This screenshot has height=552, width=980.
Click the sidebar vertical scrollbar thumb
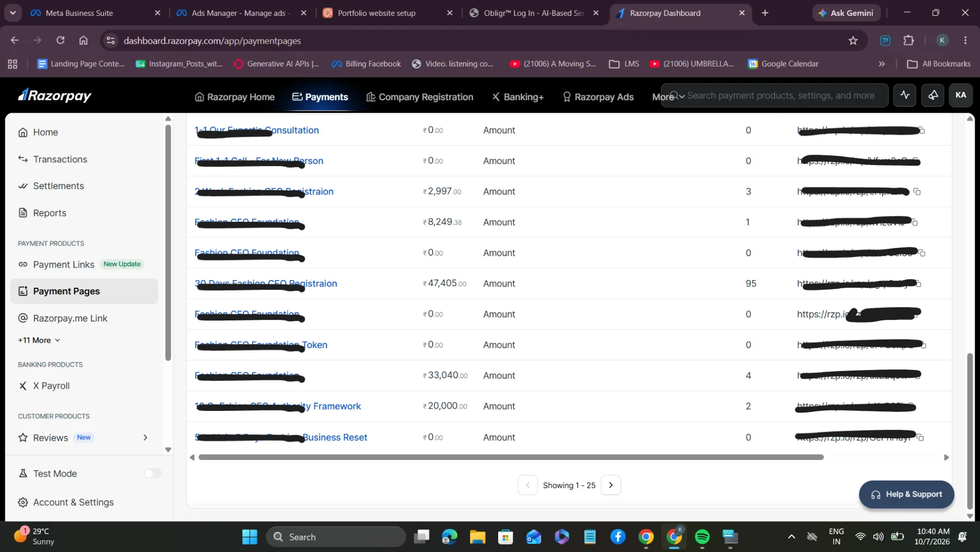pyautogui.click(x=168, y=242)
